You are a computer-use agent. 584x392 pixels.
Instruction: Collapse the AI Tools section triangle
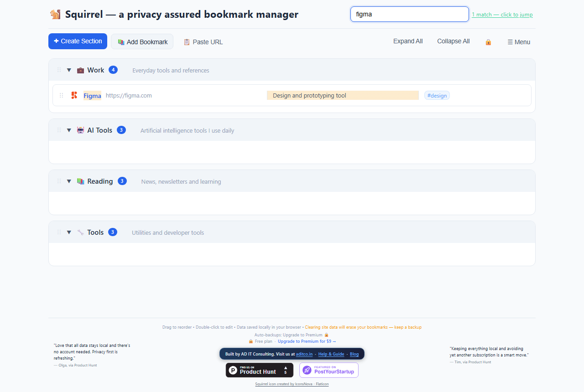click(69, 130)
